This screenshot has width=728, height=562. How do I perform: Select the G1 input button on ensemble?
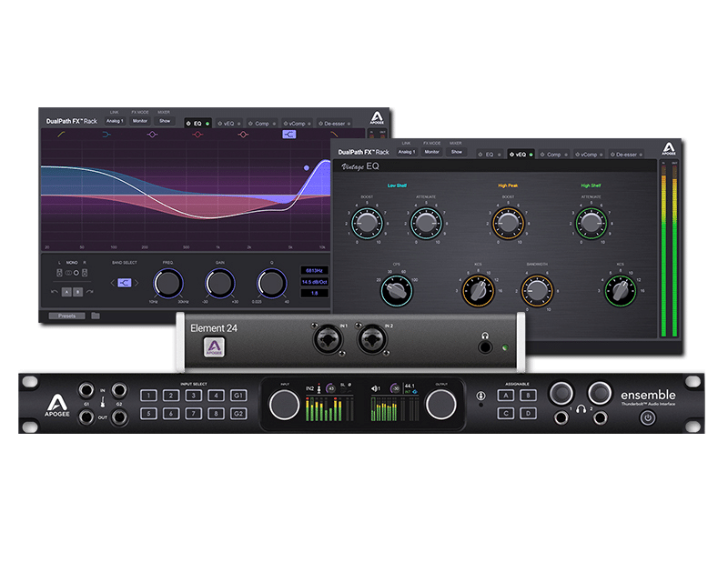coord(238,396)
